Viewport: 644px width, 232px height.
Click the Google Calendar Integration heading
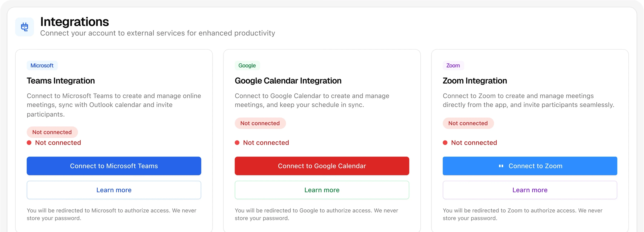[x=288, y=81]
